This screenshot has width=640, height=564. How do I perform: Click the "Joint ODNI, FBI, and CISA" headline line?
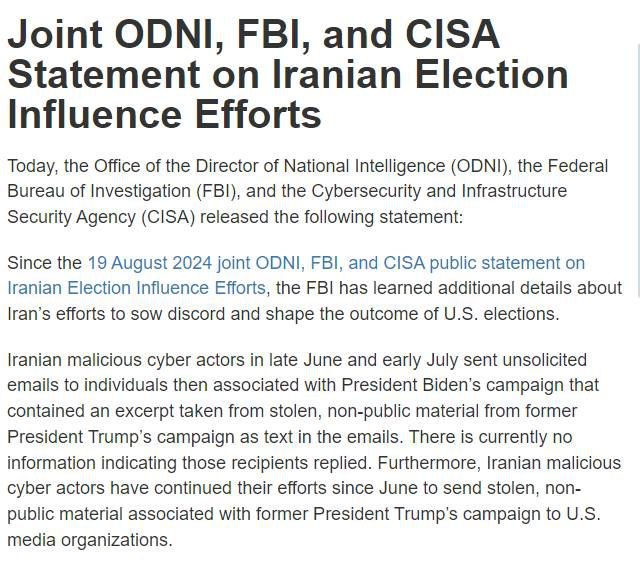[253, 36]
